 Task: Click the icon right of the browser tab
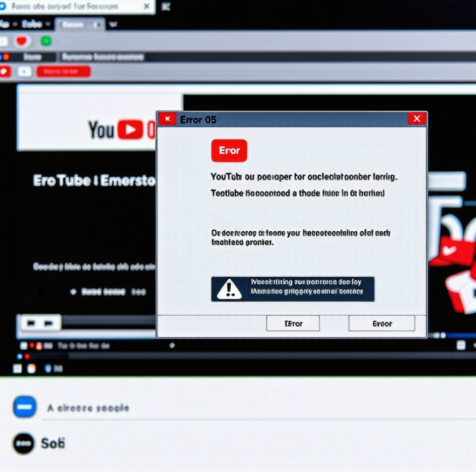point(166,6)
